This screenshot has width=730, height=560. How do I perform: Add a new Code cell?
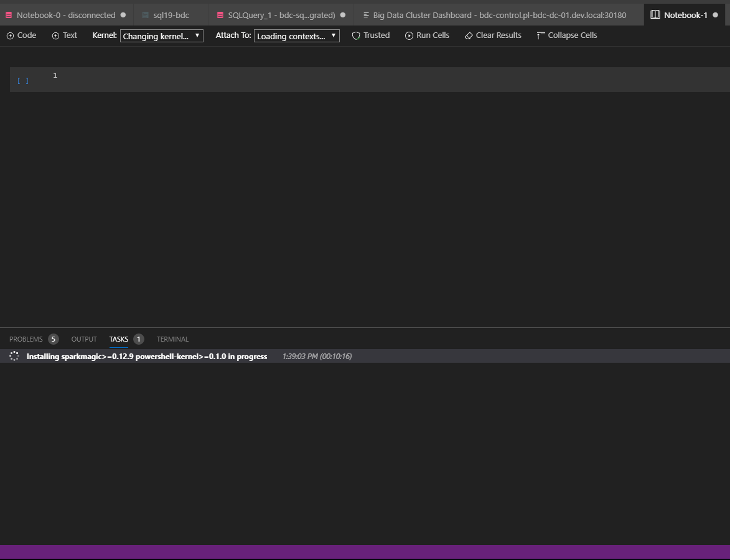pyautogui.click(x=21, y=35)
